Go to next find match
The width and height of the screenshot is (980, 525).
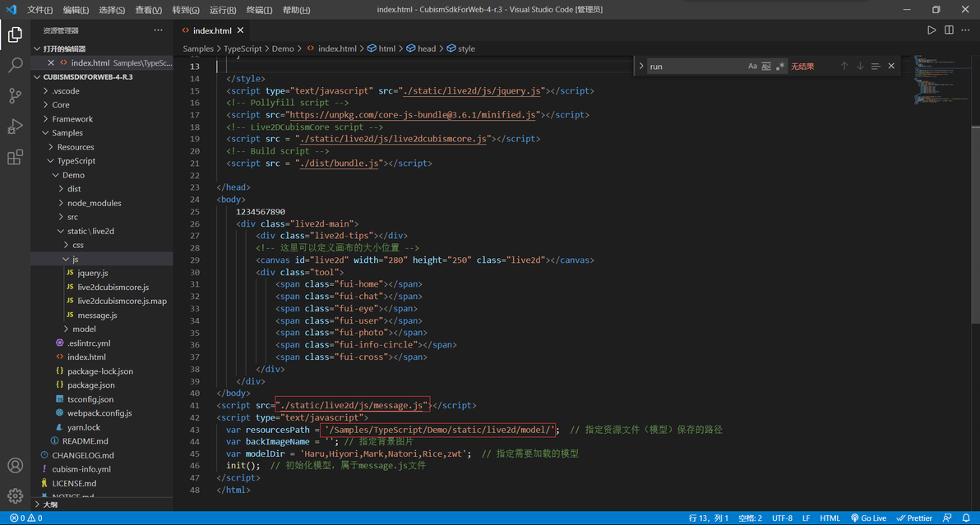(860, 67)
